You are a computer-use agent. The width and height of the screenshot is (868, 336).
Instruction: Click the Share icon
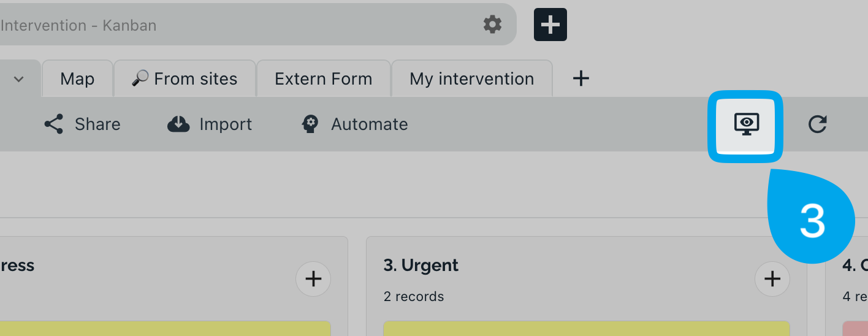(x=54, y=124)
